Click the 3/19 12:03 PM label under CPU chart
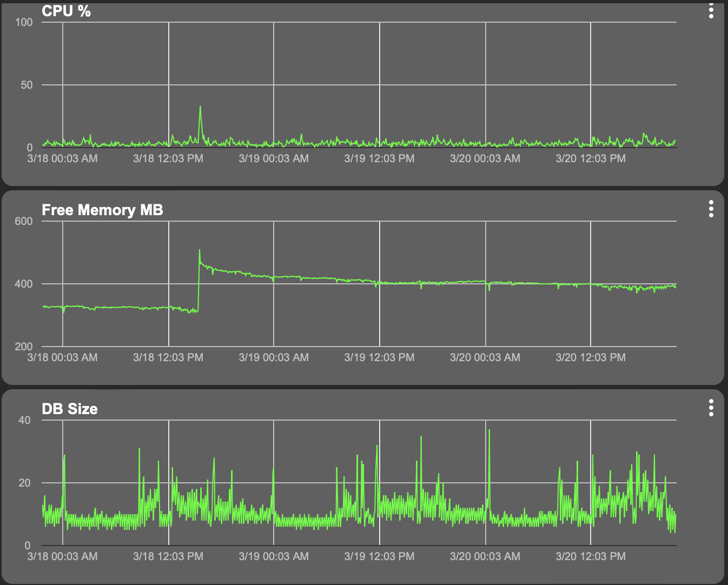728x585 pixels. 379,158
